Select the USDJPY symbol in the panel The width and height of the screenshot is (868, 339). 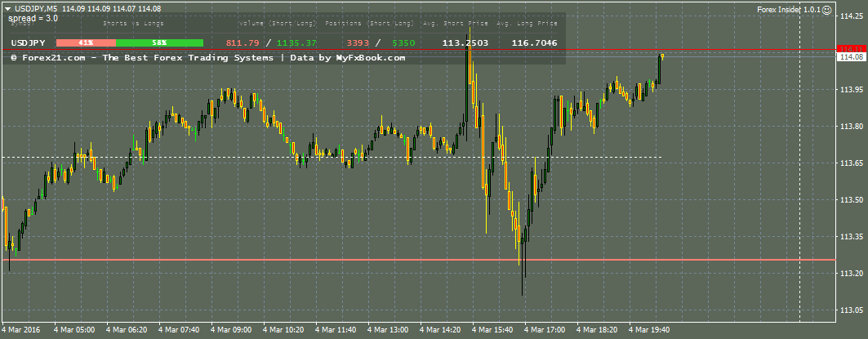tap(28, 42)
